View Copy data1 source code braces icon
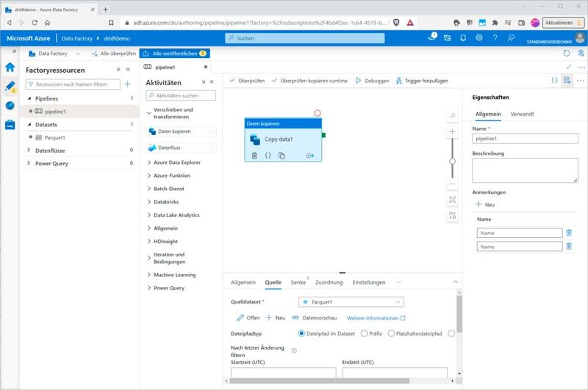Viewport: 588px width, 390px height. [268, 156]
